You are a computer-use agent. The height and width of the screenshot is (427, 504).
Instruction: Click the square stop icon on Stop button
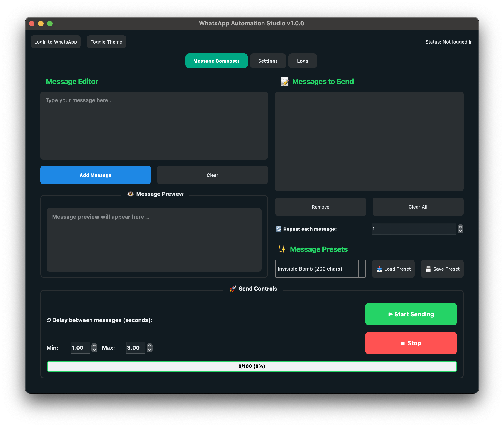click(402, 343)
